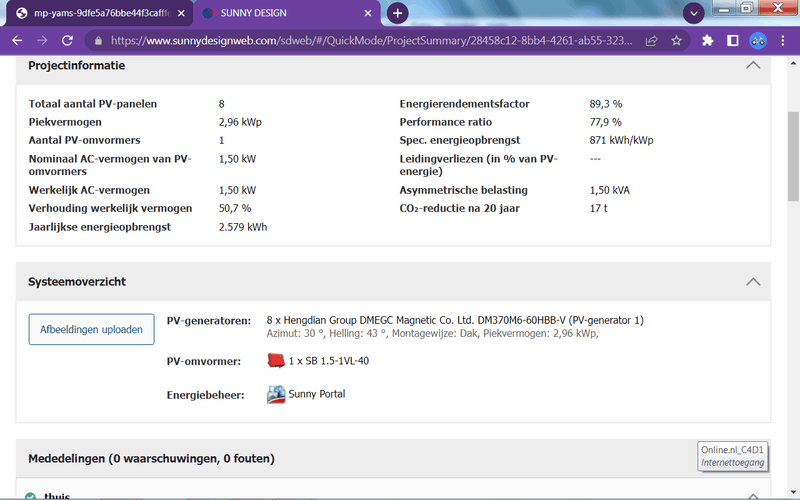Viewport: 800px width, 500px height.
Task: Open the tab search dropdown
Action: pos(693,13)
